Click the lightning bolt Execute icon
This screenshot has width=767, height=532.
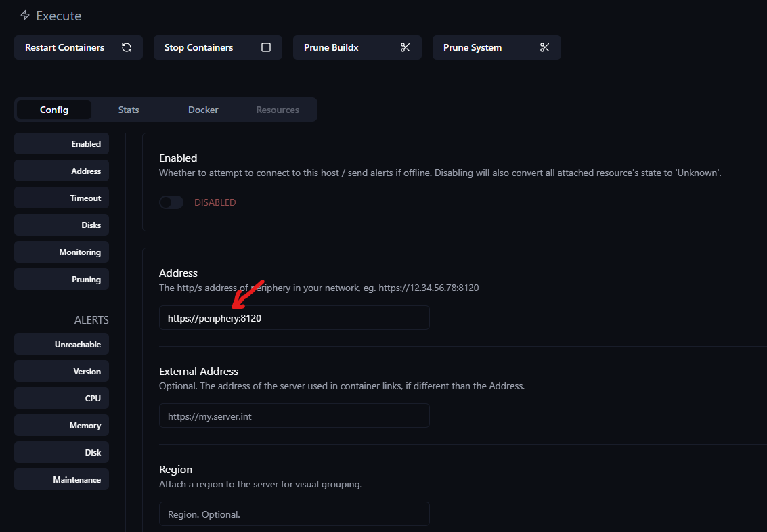(x=25, y=15)
